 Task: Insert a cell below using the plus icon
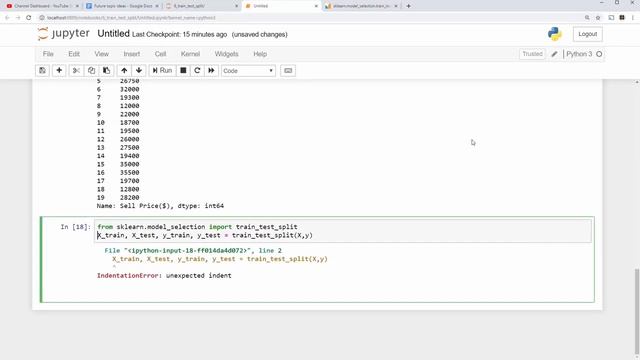click(59, 71)
